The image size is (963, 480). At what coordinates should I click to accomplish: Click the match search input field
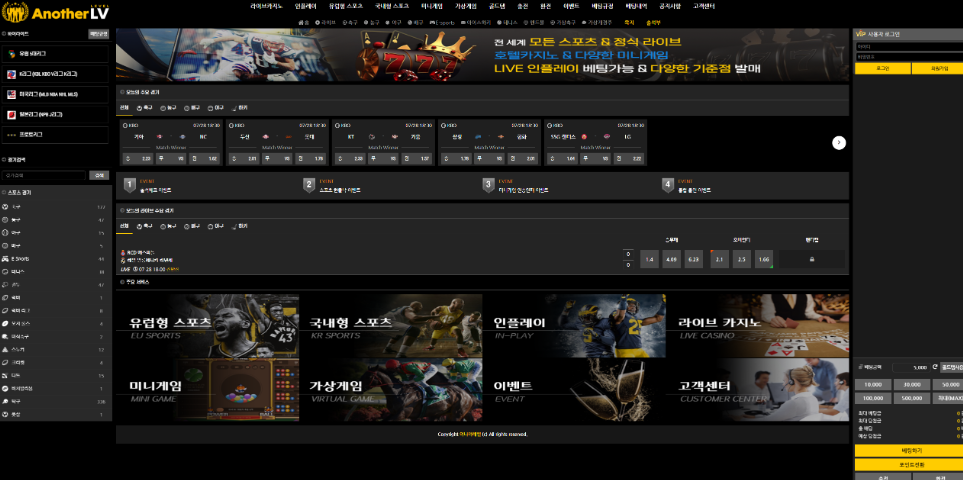pyautogui.click(x=45, y=175)
